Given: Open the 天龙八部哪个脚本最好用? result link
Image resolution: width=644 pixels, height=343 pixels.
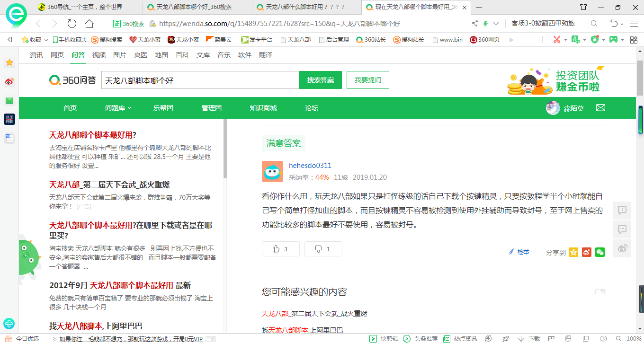Looking at the screenshot, I should point(93,135).
